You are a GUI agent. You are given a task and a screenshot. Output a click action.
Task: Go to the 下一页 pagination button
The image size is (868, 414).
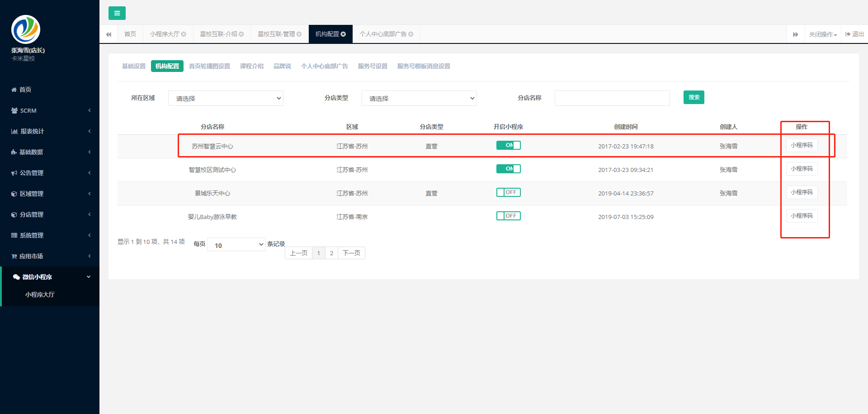[x=351, y=253]
